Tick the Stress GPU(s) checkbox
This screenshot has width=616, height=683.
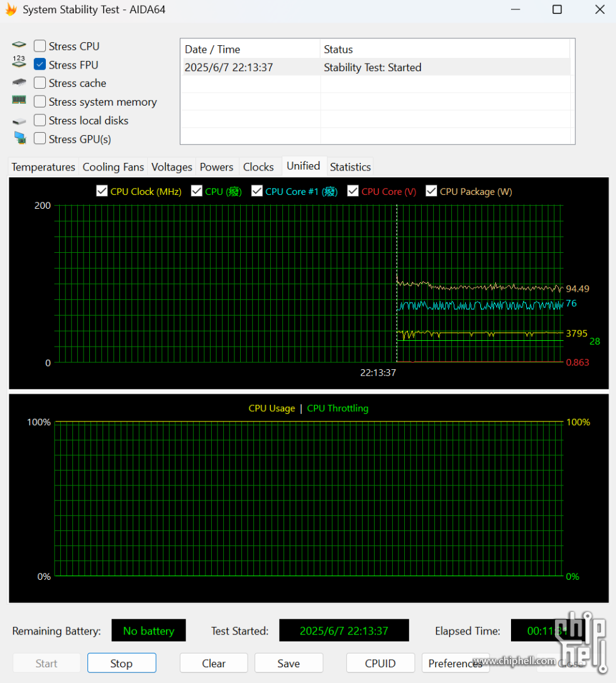(40, 139)
